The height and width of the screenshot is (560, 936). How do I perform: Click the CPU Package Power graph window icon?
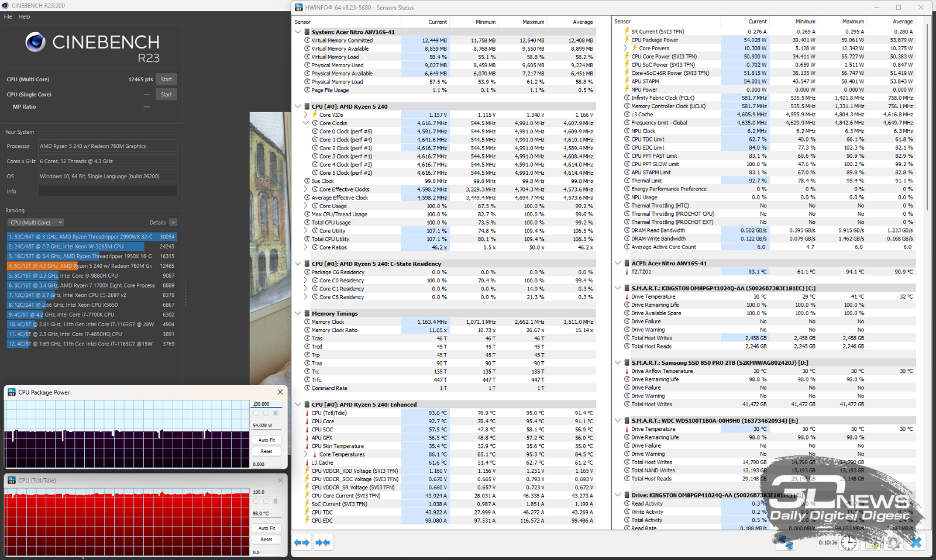click(x=12, y=392)
